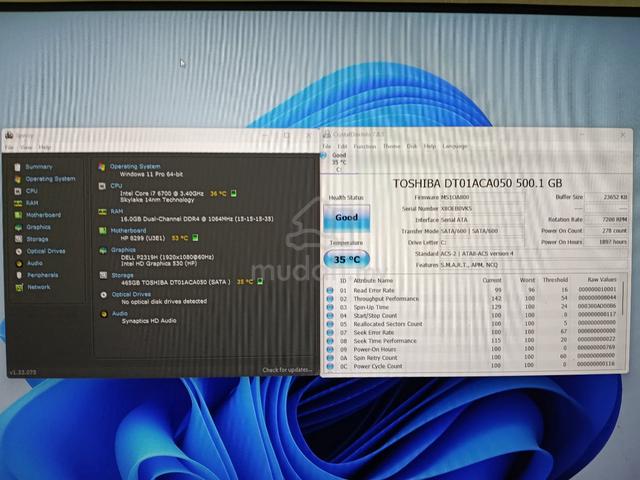This screenshot has width=640, height=480.
Task: Select the Optical Drives sidebar item
Action: (x=46, y=251)
